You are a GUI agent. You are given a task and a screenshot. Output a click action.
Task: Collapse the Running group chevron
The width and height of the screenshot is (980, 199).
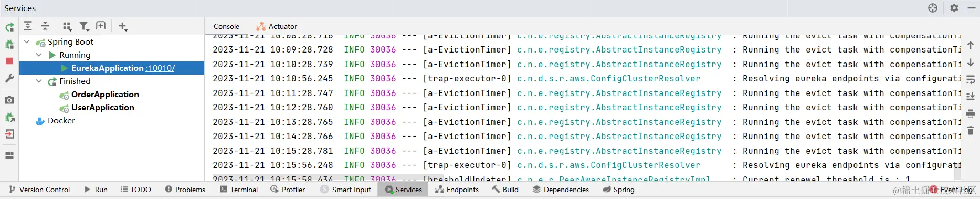coord(39,55)
